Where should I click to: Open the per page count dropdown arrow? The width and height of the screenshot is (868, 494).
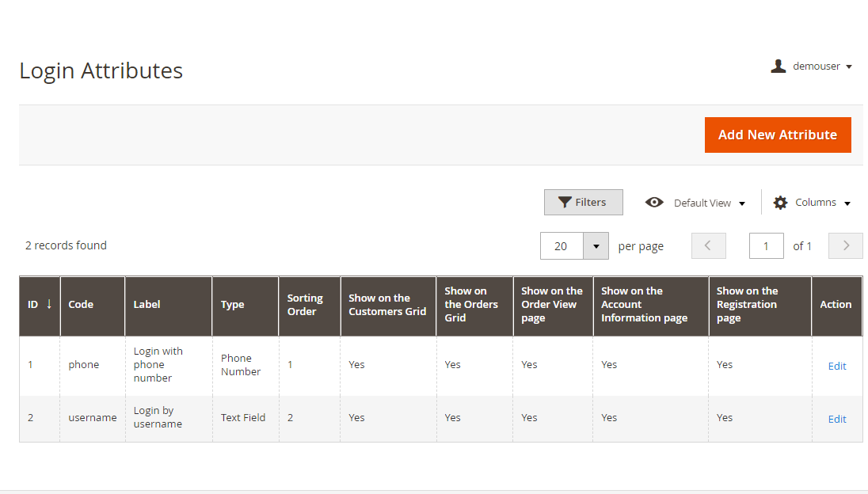pos(596,246)
